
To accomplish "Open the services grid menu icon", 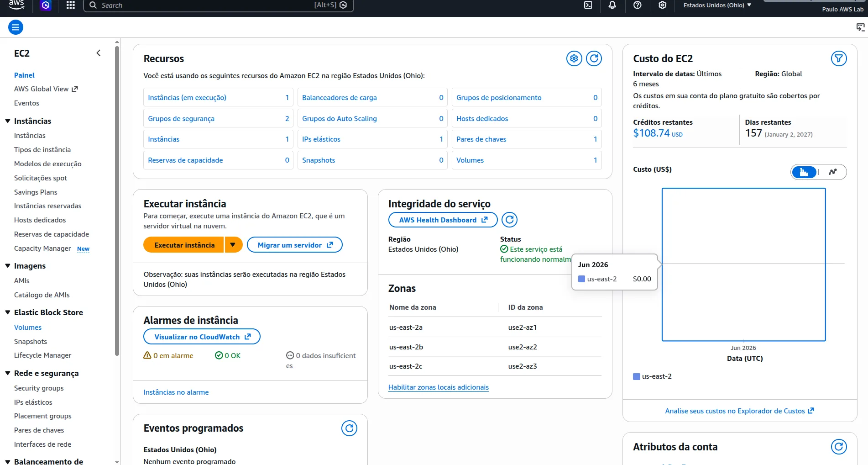I will point(70,5).
